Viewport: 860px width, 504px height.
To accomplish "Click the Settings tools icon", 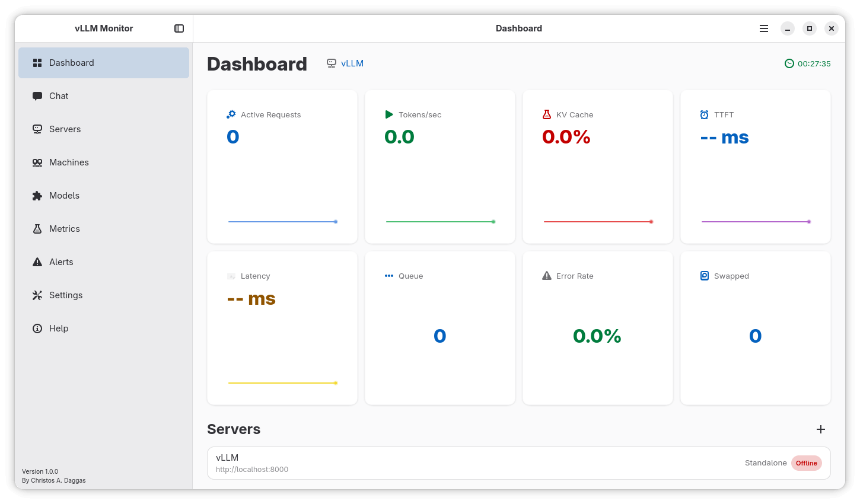I will coord(37,295).
